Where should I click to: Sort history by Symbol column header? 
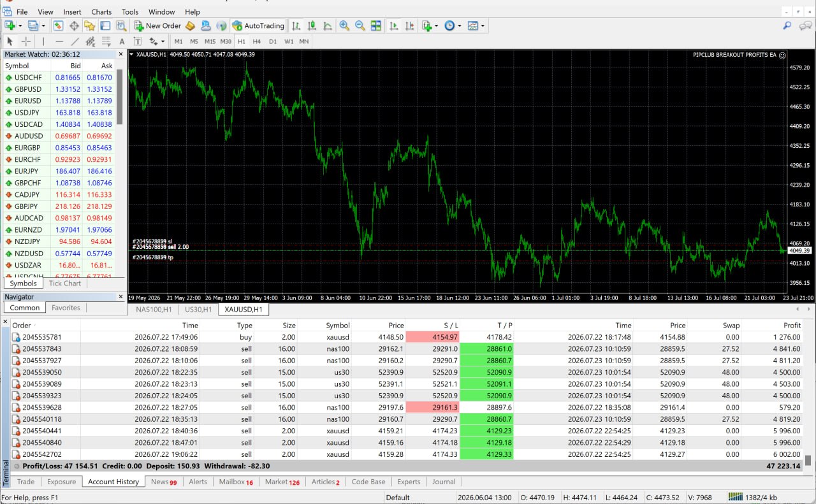coord(338,325)
